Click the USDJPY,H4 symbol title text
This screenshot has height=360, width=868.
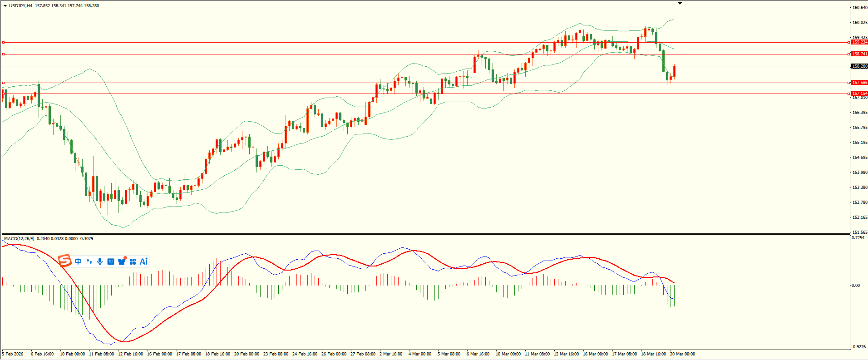20,6
